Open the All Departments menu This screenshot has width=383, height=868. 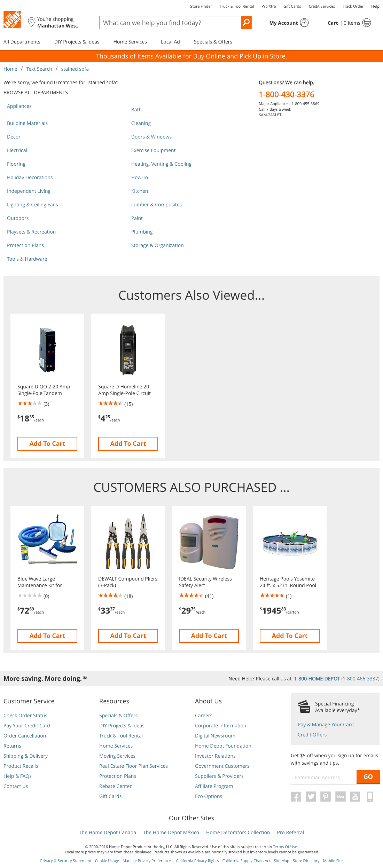click(x=22, y=41)
